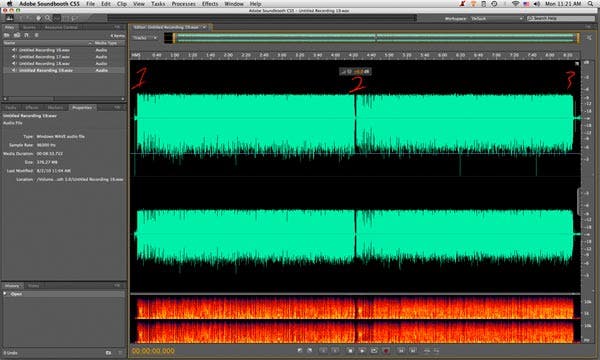Screen dimensions: 600x360
Task: Switch to the Resource Central tab
Action: pos(61,27)
